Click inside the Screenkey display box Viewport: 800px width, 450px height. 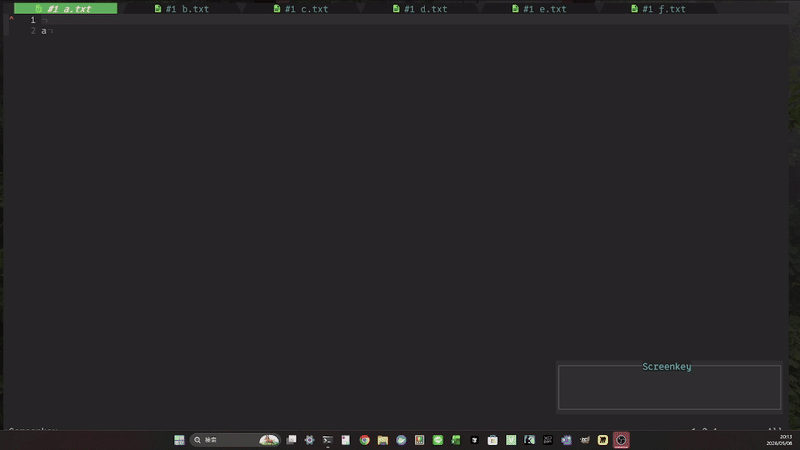click(x=669, y=388)
